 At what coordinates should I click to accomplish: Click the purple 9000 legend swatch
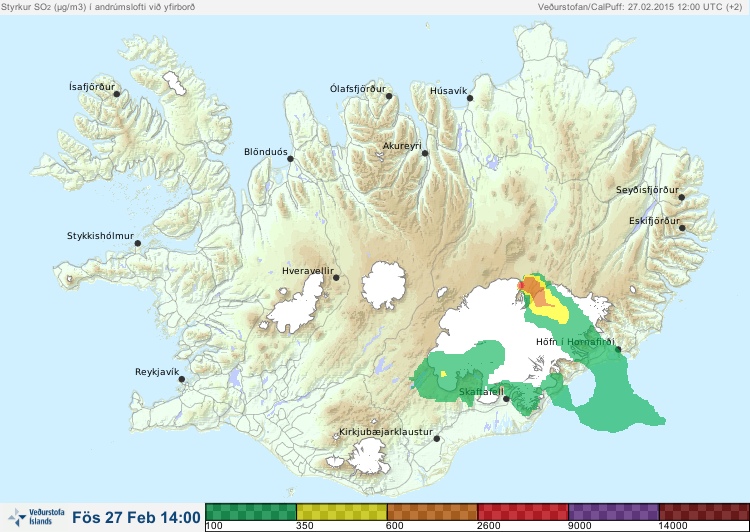[x=614, y=512]
